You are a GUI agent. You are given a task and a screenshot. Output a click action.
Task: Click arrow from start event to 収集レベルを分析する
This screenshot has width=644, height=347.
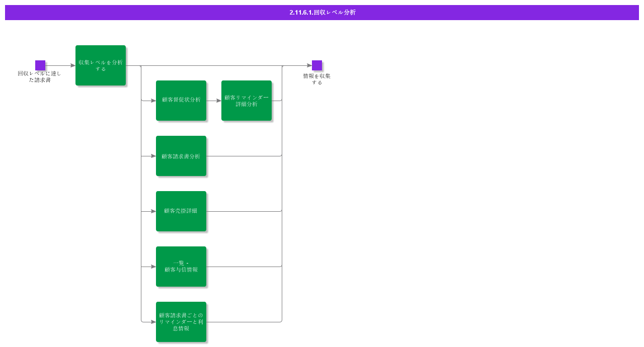[x=60, y=65]
